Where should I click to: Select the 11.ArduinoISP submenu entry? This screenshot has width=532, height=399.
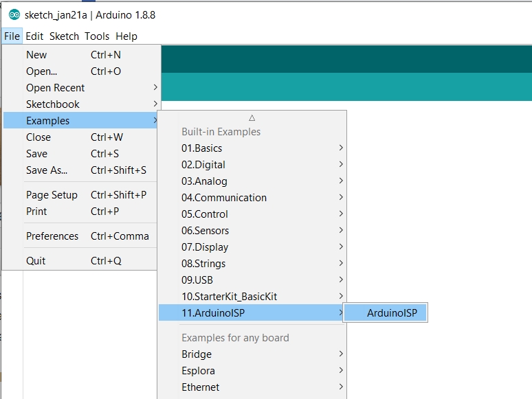click(x=252, y=312)
